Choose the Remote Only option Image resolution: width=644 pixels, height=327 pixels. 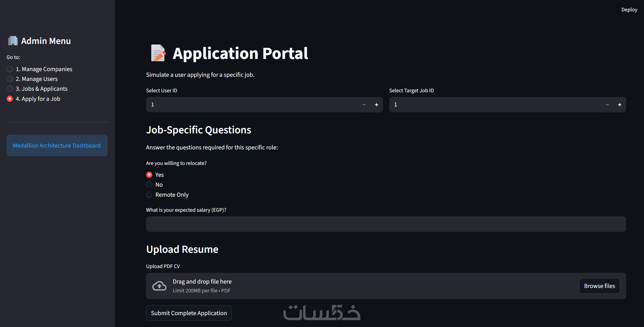coord(149,195)
